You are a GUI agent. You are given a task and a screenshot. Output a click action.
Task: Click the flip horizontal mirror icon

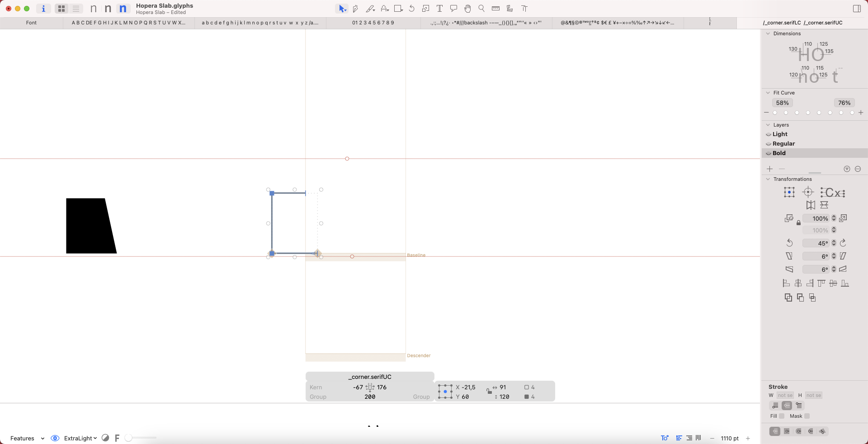pyautogui.click(x=811, y=205)
